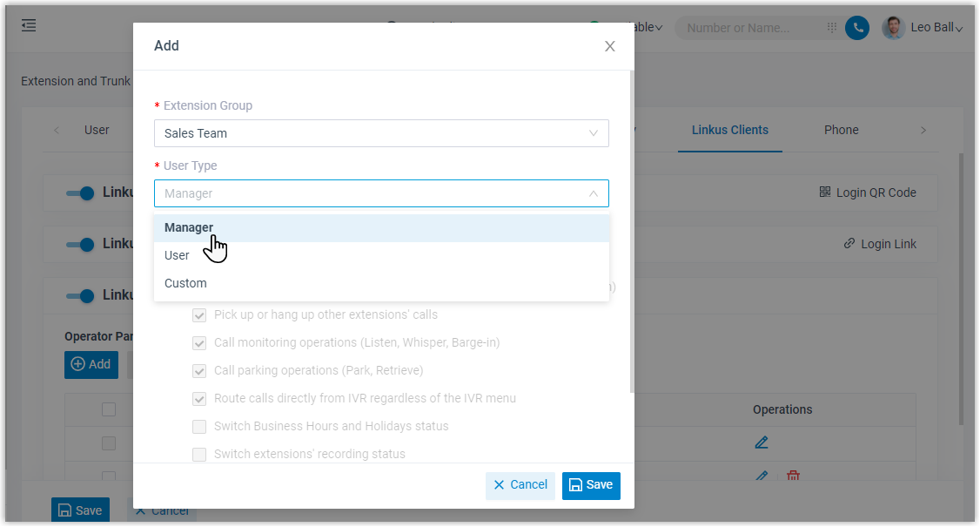Switch to the Linkus Clients tab
Screen dimensions: 980x527
coord(729,130)
